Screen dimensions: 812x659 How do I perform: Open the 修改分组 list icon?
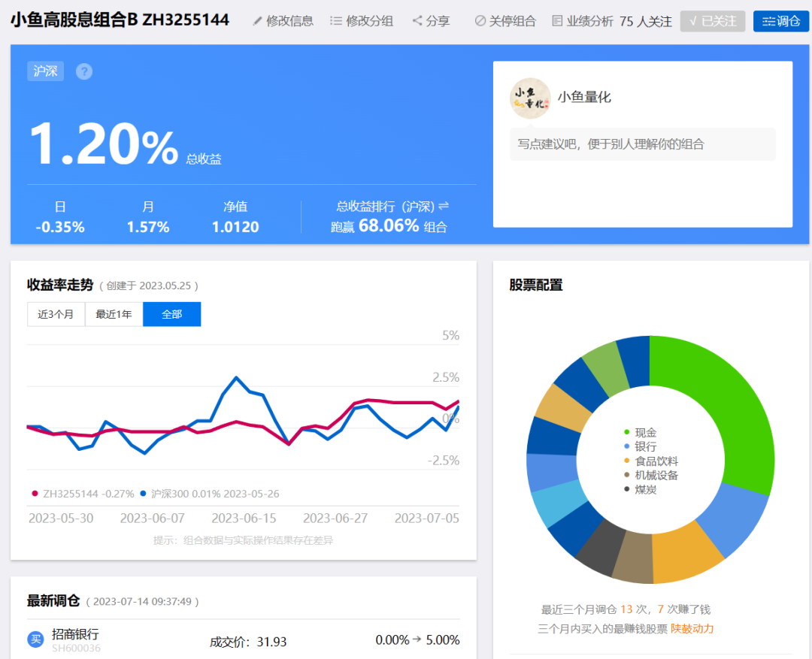[x=336, y=21]
